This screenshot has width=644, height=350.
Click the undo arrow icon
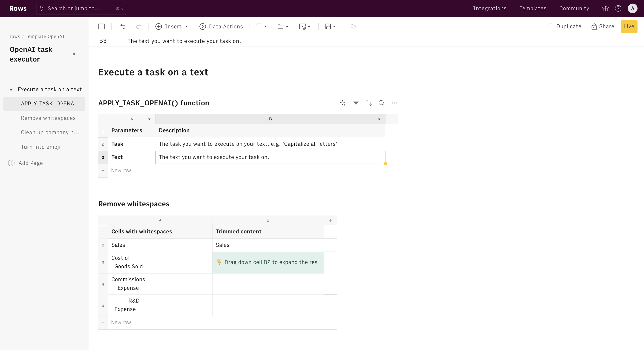[123, 27]
